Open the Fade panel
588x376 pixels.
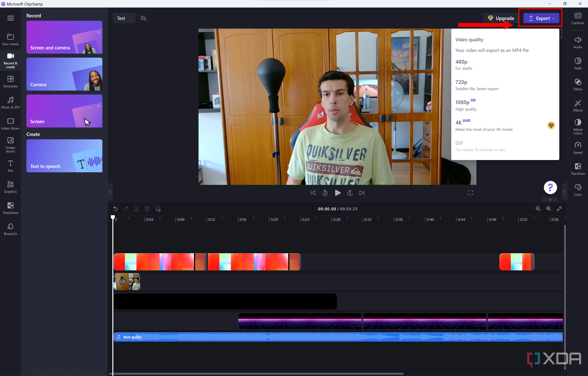coord(578,64)
